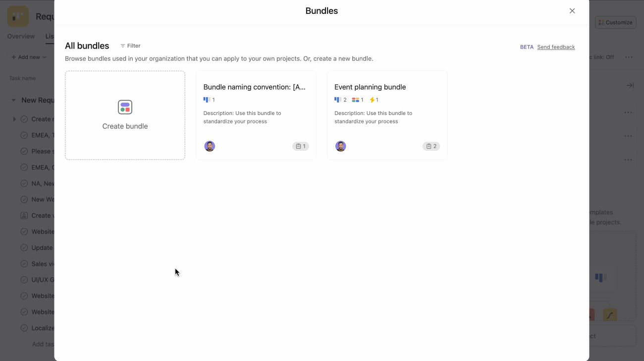
Task: Click the Send feedback link
Action: [556, 47]
